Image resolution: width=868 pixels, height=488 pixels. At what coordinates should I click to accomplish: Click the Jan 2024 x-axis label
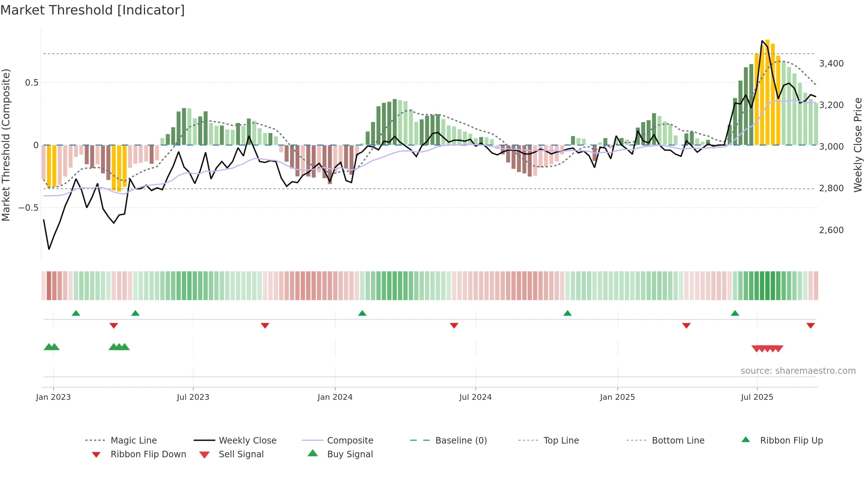coord(335,397)
